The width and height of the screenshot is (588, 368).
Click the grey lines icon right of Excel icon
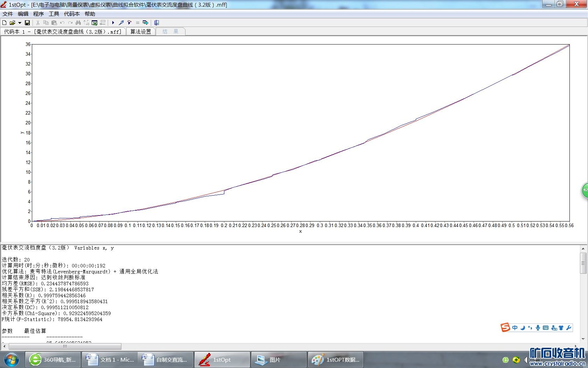click(x=103, y=23)
